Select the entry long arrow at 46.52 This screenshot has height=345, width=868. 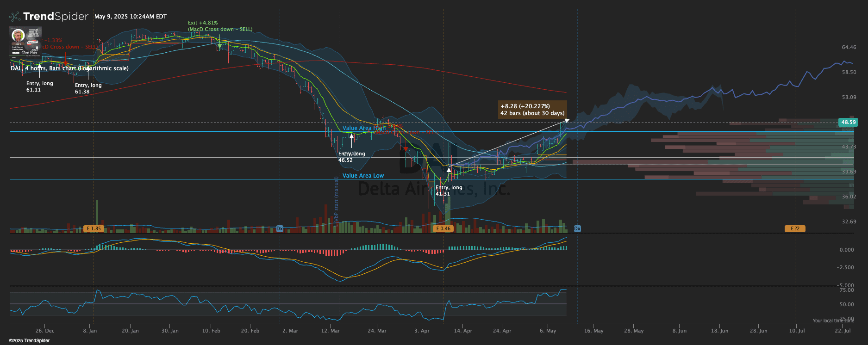351,136
